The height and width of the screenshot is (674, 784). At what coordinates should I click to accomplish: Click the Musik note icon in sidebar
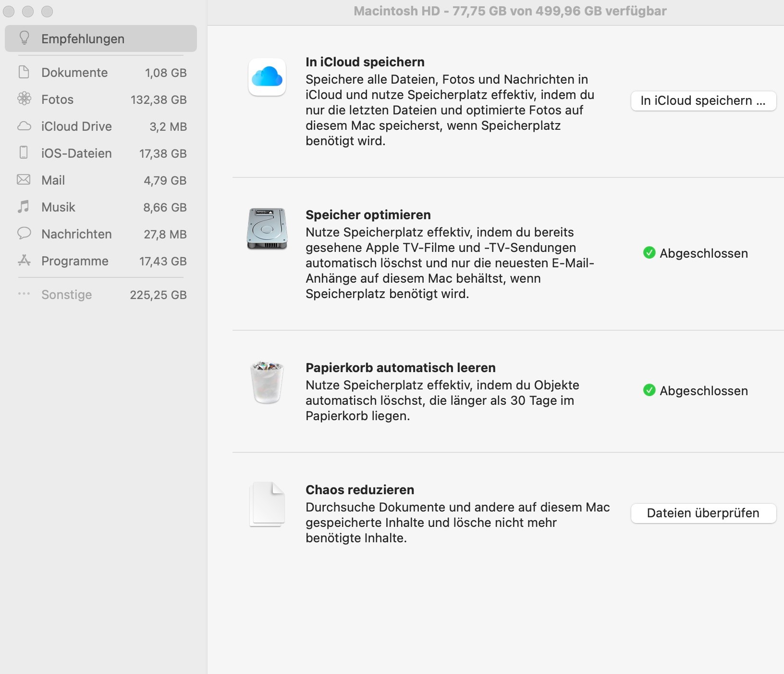(x=24, y=207)
